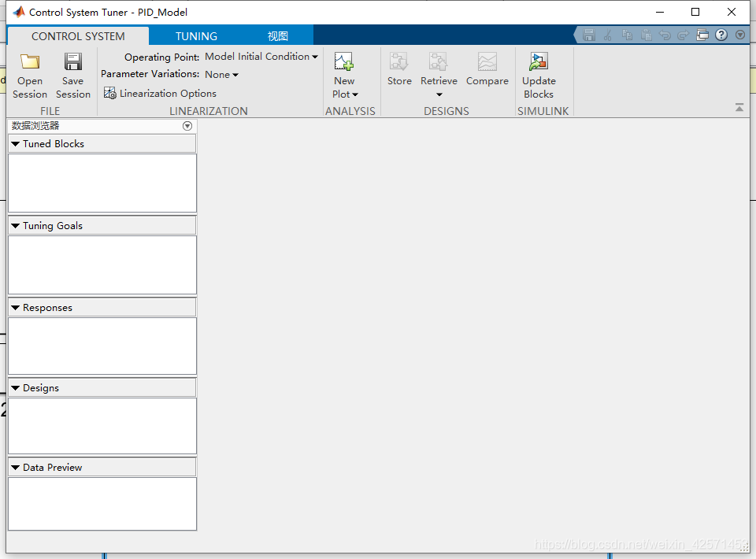The image size is (756, 559).
Task: Click the New Plot icon
Action: click(344, 61)
